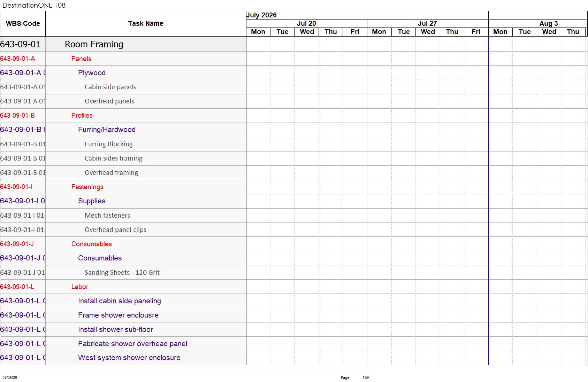Click the Task Name column header
The width and height of the screenshot is (588, 382).
145,23
